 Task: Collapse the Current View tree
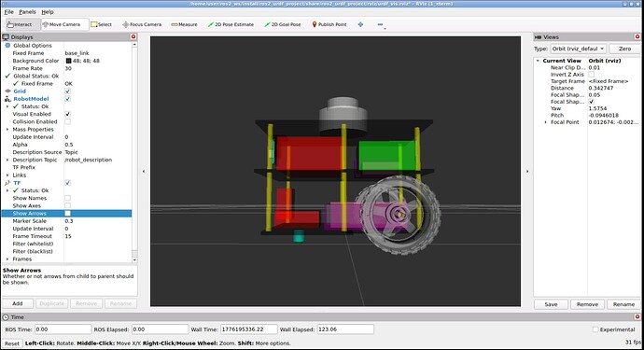click(x=538, y=61)
